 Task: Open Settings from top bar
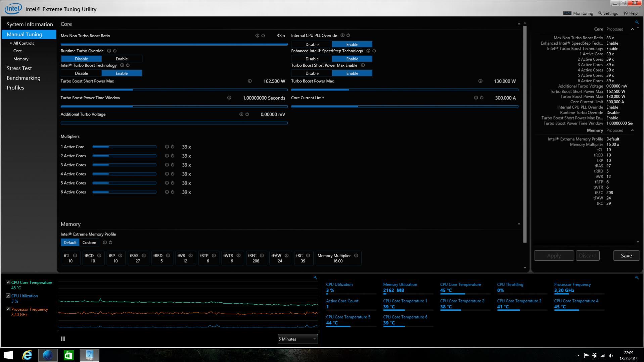pos(608,13)
